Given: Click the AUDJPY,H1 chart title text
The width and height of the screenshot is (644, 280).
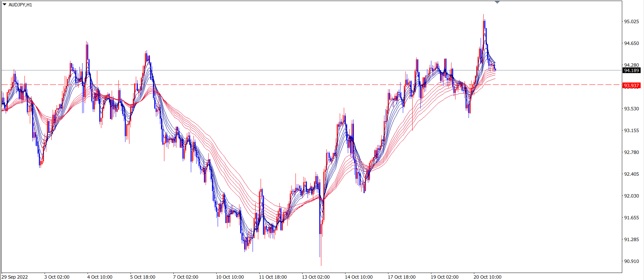Looking at the screenshot, I should [x=20, y=5].
